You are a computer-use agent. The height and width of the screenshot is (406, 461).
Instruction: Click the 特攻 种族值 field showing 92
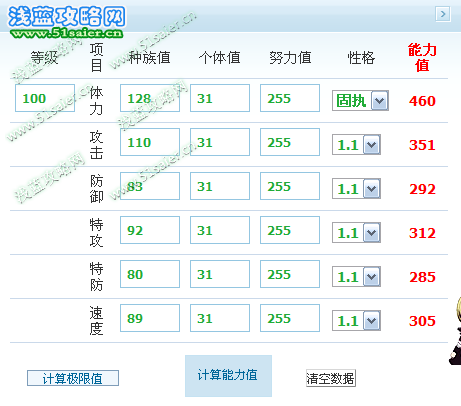[x=150, y=230]
